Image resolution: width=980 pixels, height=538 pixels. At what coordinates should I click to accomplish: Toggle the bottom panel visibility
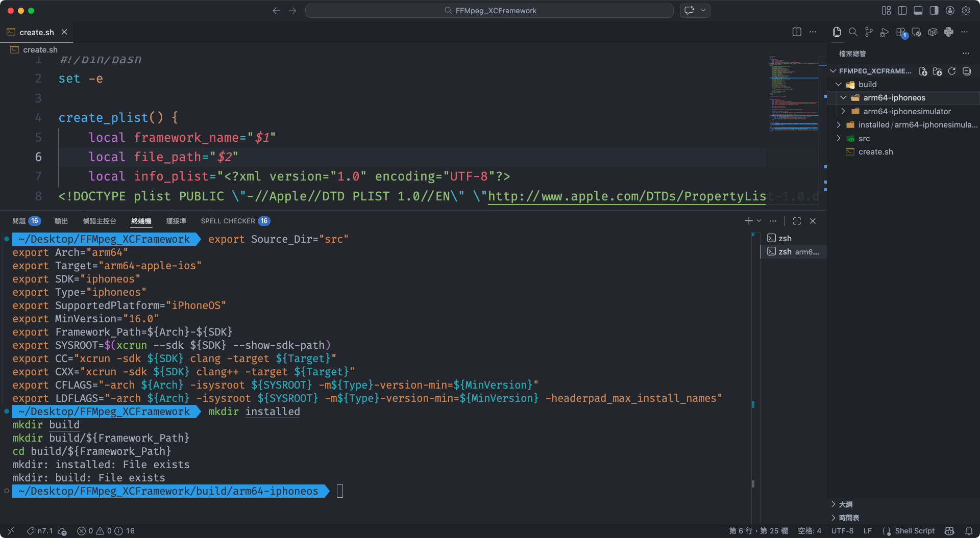918,11
